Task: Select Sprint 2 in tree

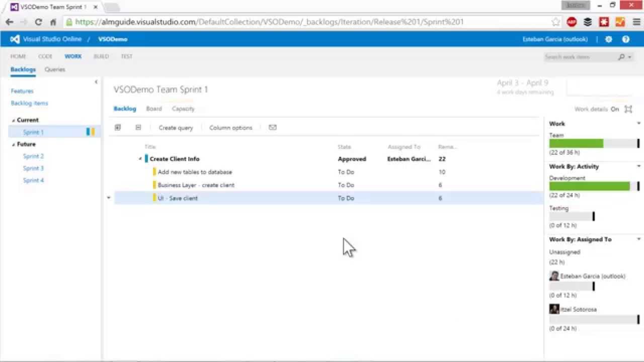Action: click(x=33, y=156)
